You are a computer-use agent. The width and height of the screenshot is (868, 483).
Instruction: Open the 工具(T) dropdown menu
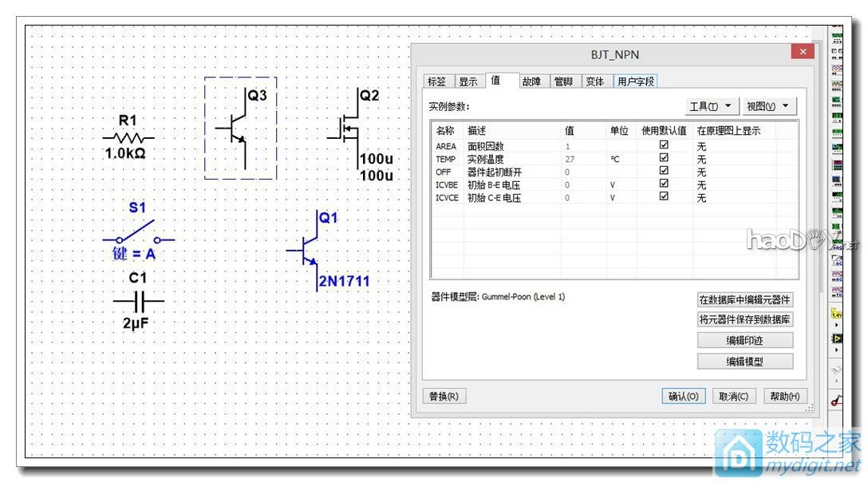(x=712, y=106)
